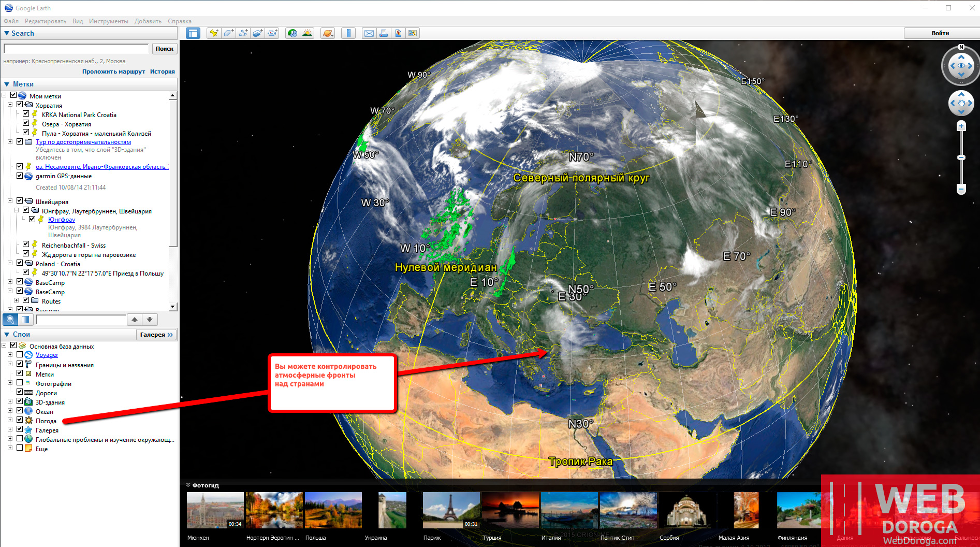The height and width of the screenshot is (547, 980).
Task: Click the Погода weather sun icon
Action: coord(29,421)
